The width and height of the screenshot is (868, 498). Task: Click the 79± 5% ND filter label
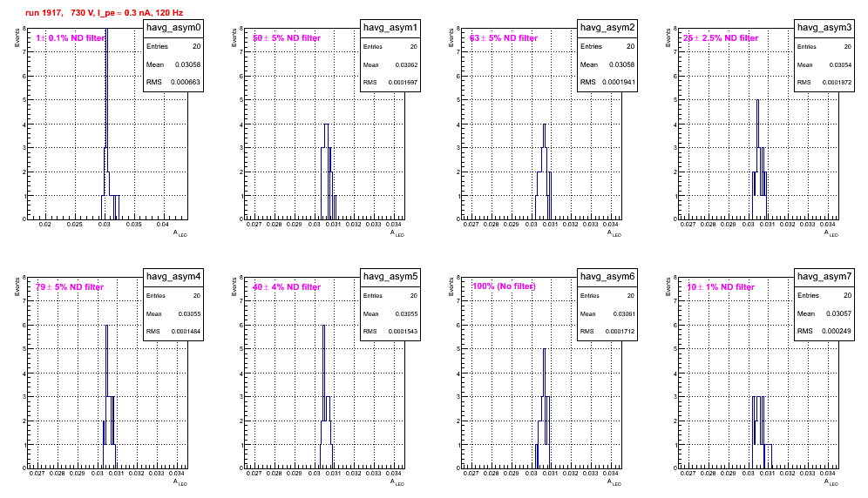pos(70,287)
